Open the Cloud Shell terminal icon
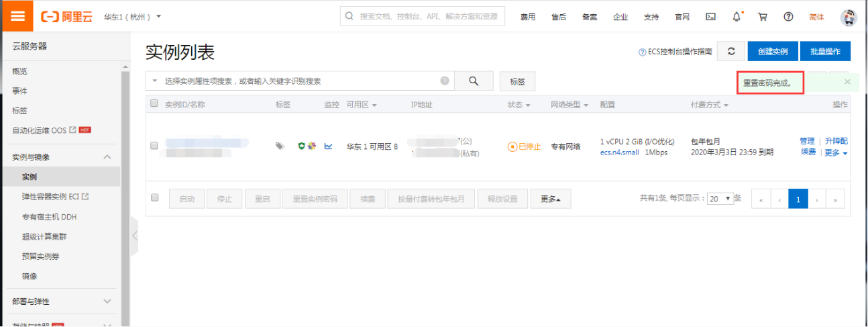This screenshot has height=327, width=868. pyautogui.click(x=711, y=17)
